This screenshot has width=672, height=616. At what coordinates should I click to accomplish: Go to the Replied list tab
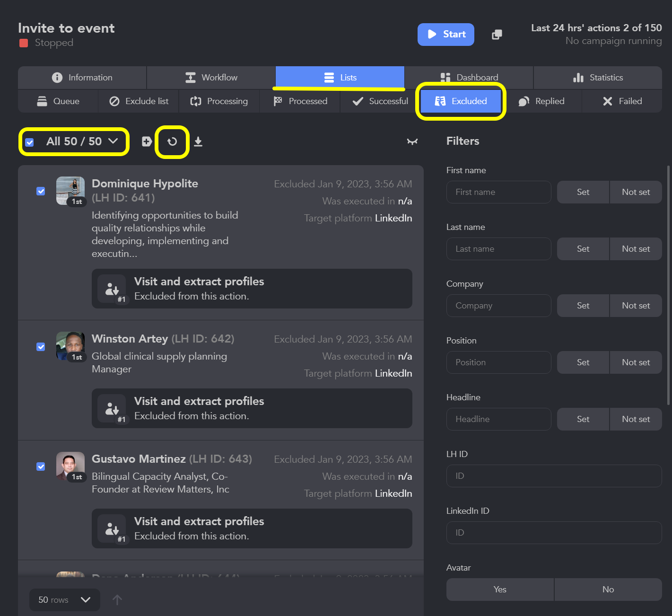point(542,101)
